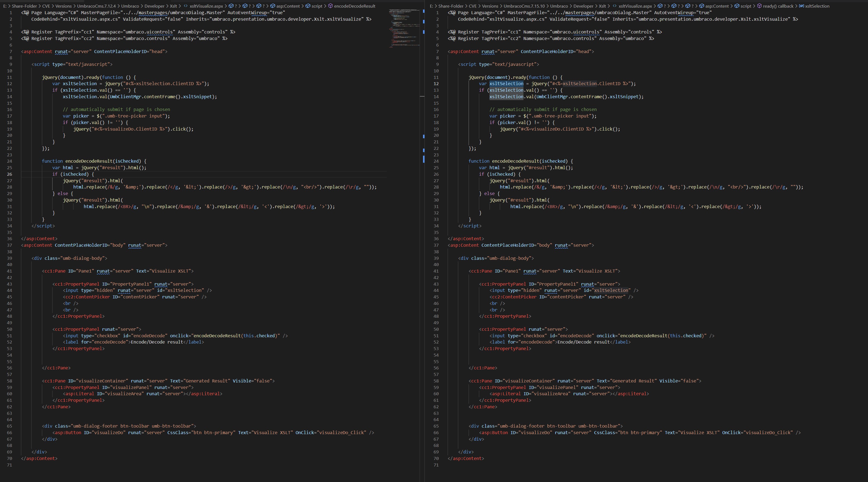Click 'Encode/Decode result' label text in left editor
Viewport: 868px width, 482px height.
[157, 342]
